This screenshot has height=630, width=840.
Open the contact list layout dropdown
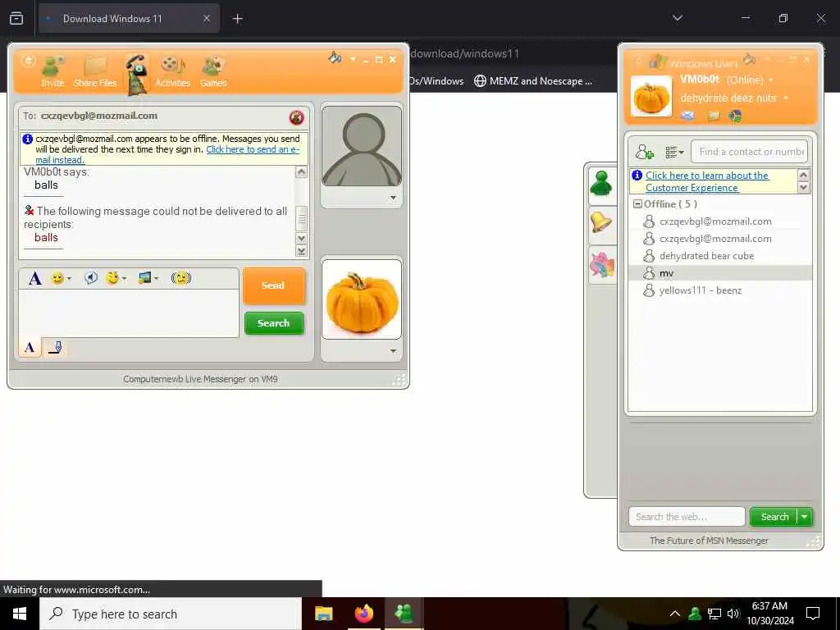tap(674, 152)
